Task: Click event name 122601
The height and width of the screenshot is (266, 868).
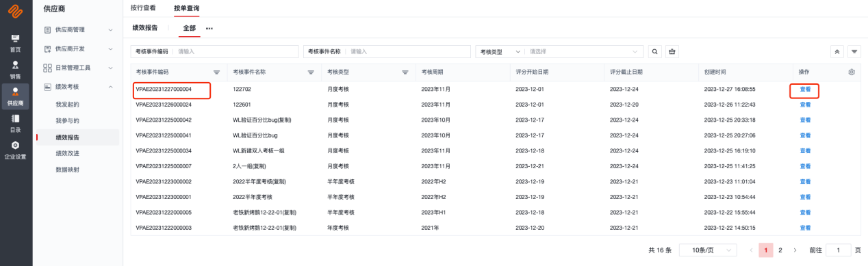Action: tap(242, 105)
